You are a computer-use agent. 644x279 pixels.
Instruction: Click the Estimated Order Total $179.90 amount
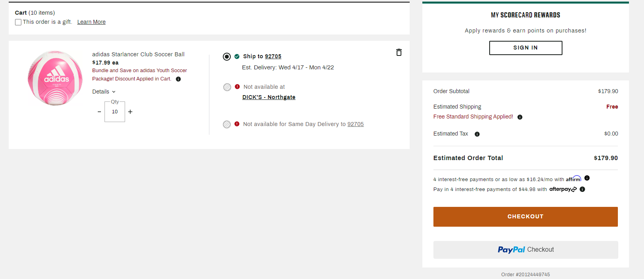tap(606, 158)
